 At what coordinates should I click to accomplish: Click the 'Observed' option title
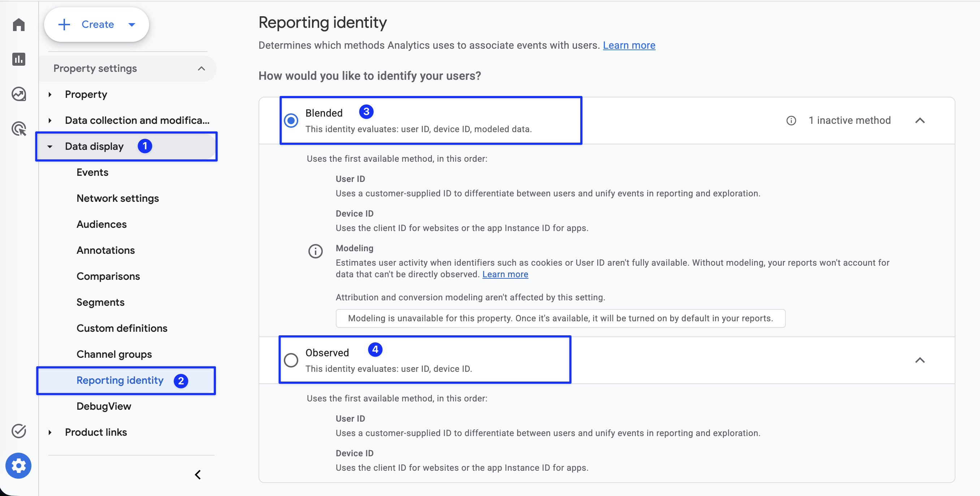(327, 353)
